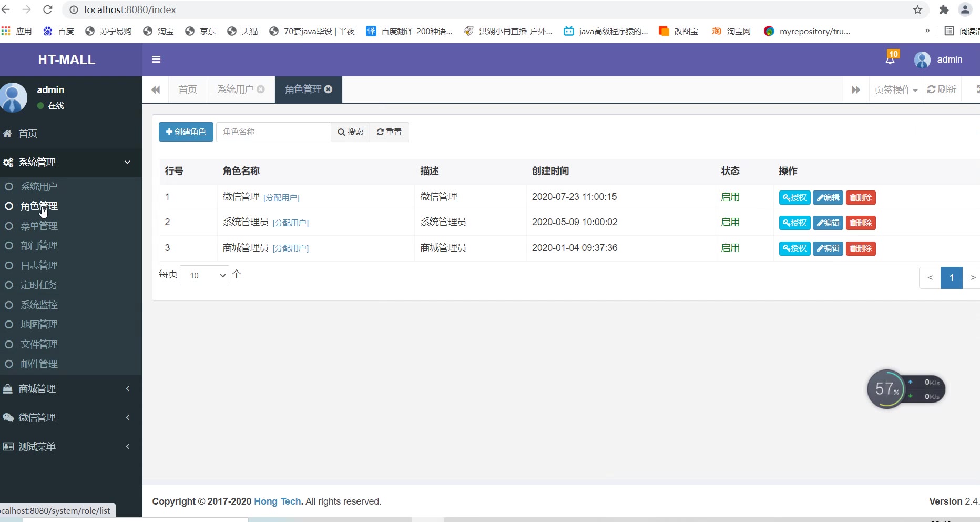Click the 重置 reset button
The height and width of the screenshot is (522, 980).
point(389,132)
